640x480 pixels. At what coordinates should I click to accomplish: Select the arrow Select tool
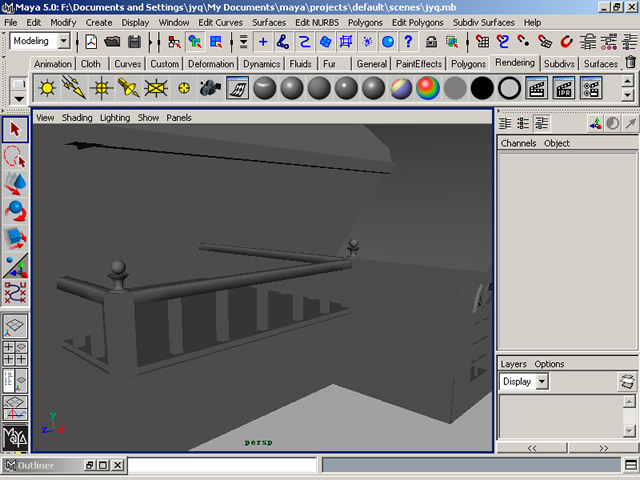(15, 130)
